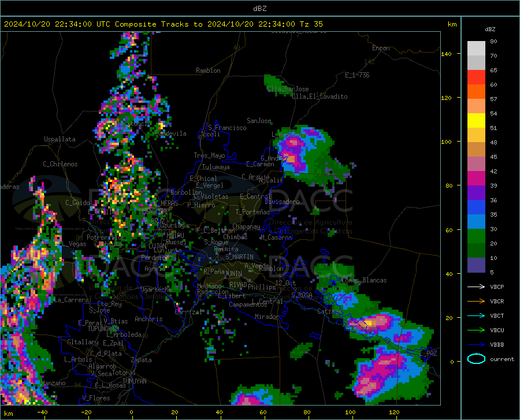Click the 'Clla.El_Cavadito' map label
Image resolution: width=520 pixels, height=420 pixels.
320,96
